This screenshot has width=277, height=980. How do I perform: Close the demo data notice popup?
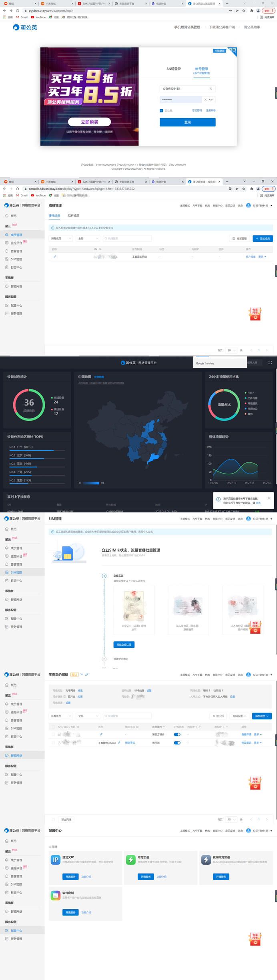tap(269, 498)
